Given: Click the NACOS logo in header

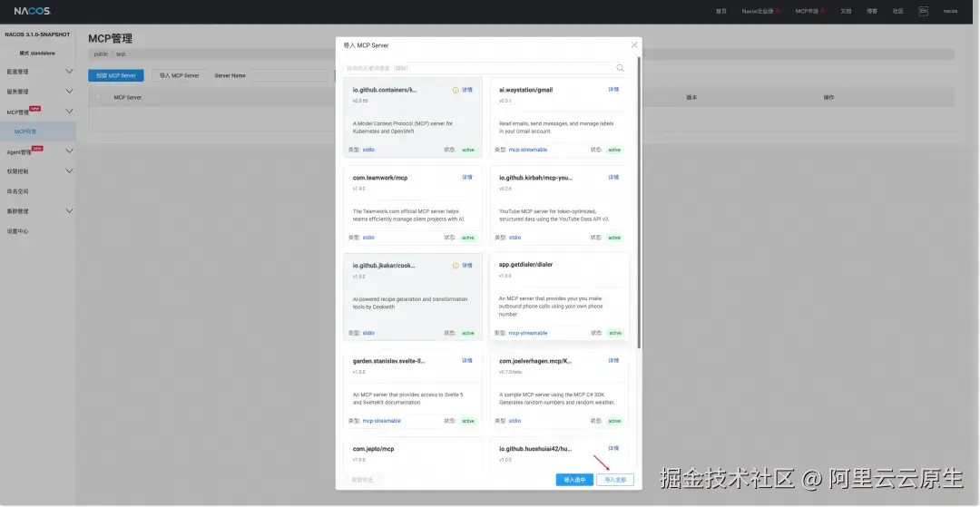Looking at the screenshot, I should (x=33, y=11).
